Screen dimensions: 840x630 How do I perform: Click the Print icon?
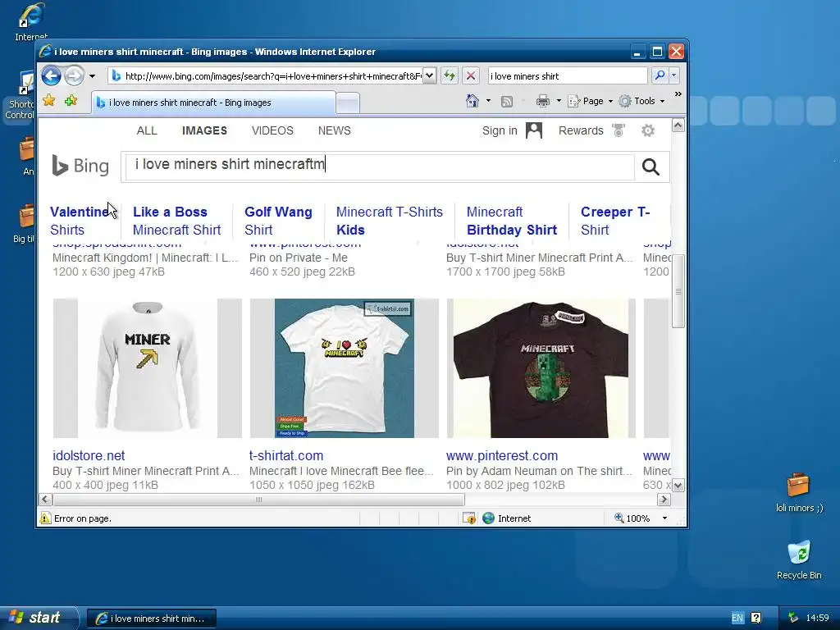coord(543,101)
